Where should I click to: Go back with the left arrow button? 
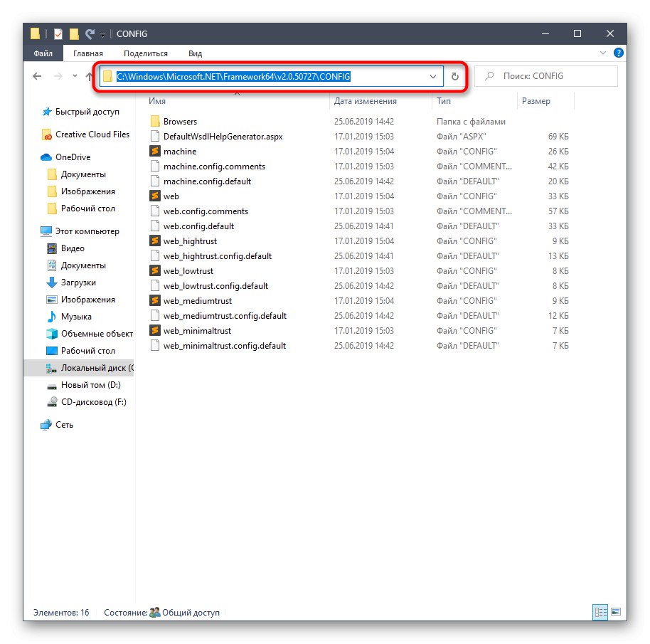tap(37, 76)
